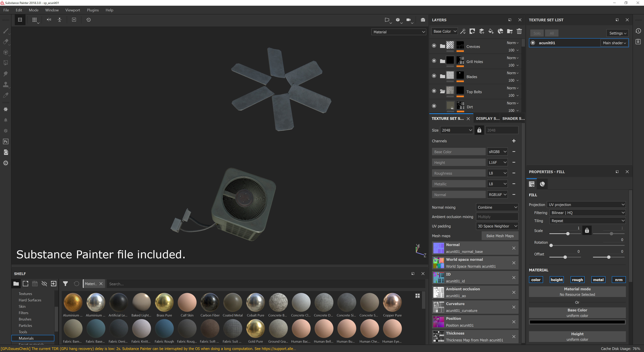Click the shelf filter funnel icon
Screen dimensions: 644x352
tap(65, 284)
